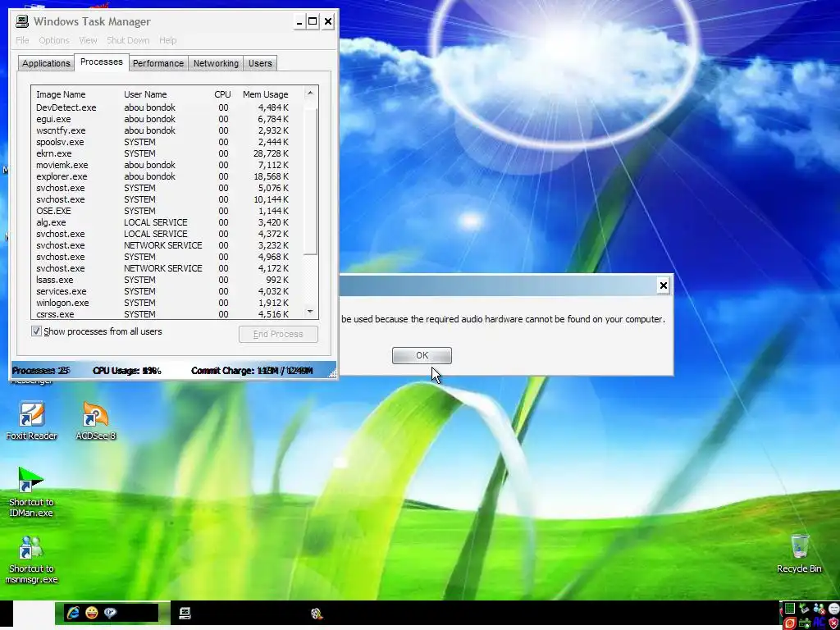Screen dimensions: 840x630
Task: Sort processes by CPU column
Action: coord(223,94)
